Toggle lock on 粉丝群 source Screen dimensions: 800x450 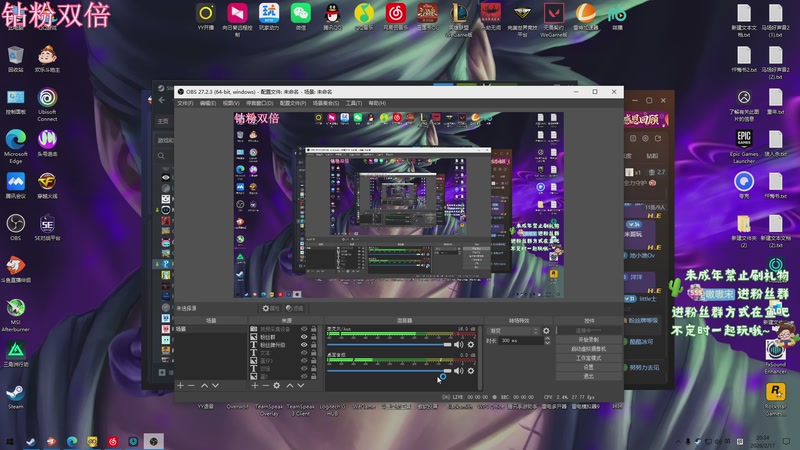314,337
